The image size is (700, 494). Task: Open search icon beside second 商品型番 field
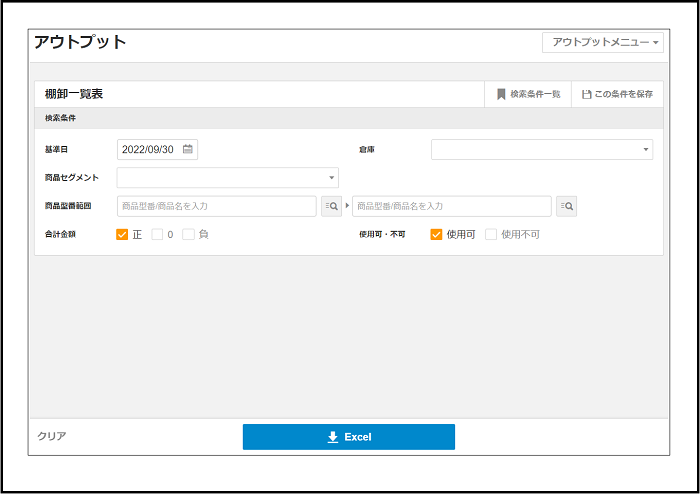[x=567, y=206]
